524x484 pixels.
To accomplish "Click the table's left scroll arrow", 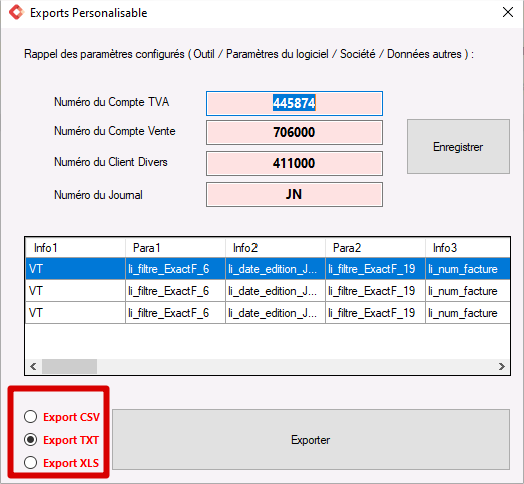I will [x=33, y=366].
